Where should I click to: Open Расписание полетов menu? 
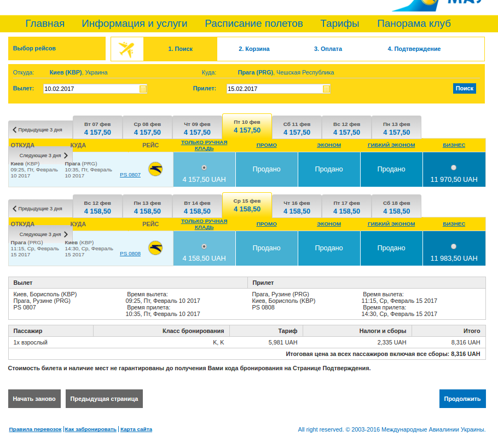[x=254, y=24]
